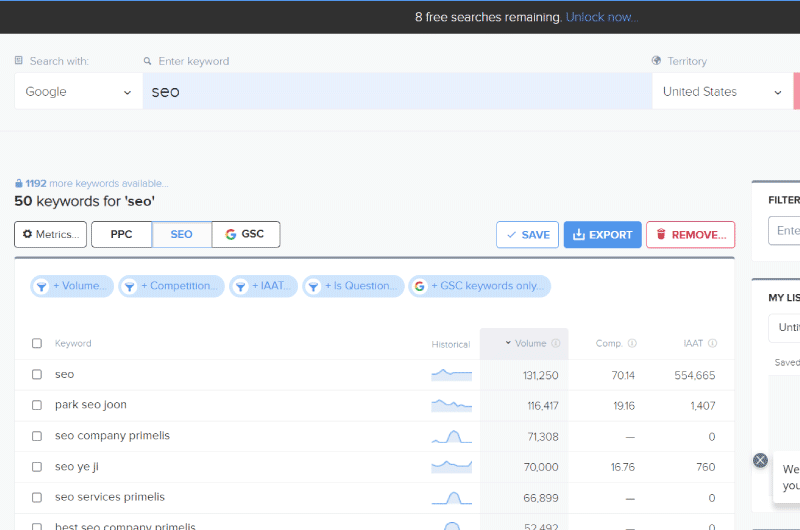Open the historical sparkline for seo

pyautogui.click(x=452, y=375)
